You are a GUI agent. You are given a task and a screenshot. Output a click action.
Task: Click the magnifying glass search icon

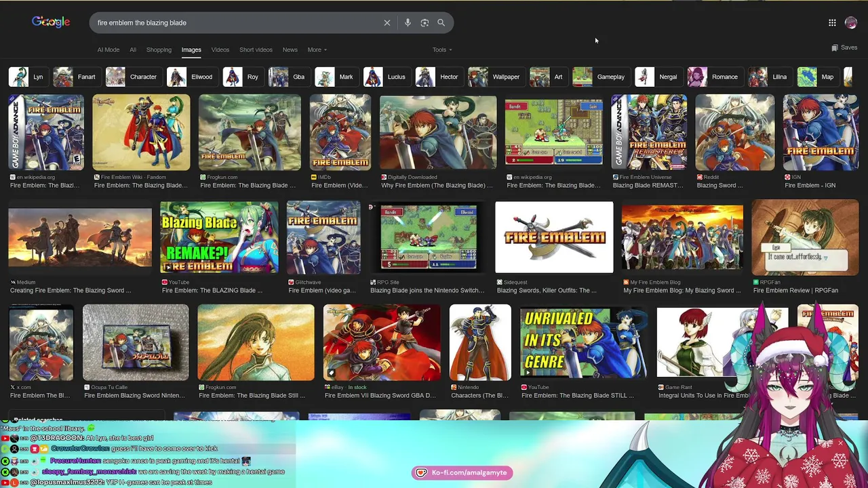tap(441, 22)
